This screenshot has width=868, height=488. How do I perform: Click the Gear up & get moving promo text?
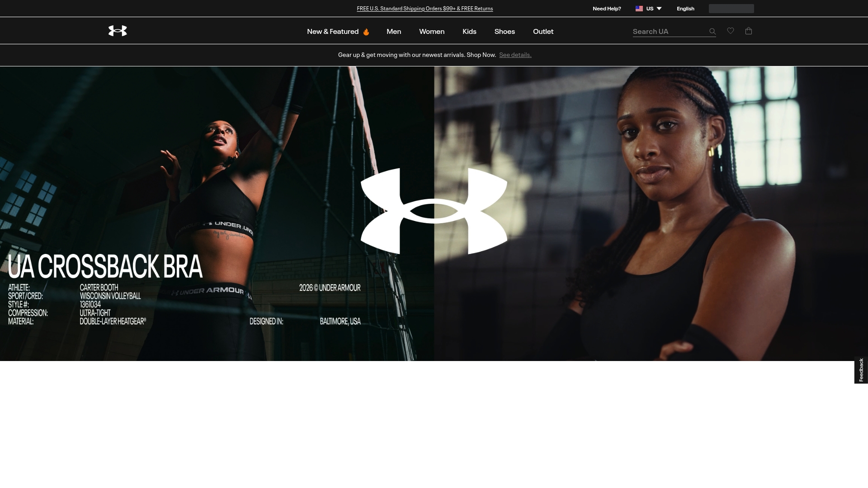417,55
